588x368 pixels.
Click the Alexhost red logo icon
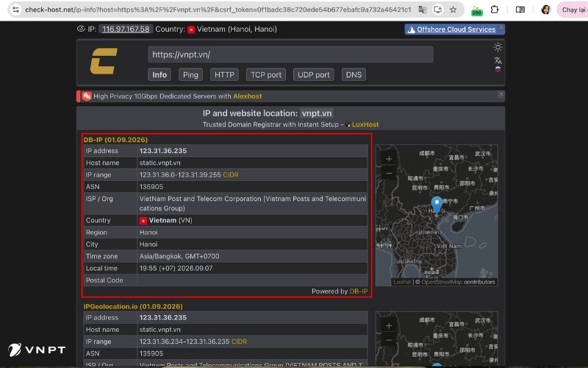(87, 96)
